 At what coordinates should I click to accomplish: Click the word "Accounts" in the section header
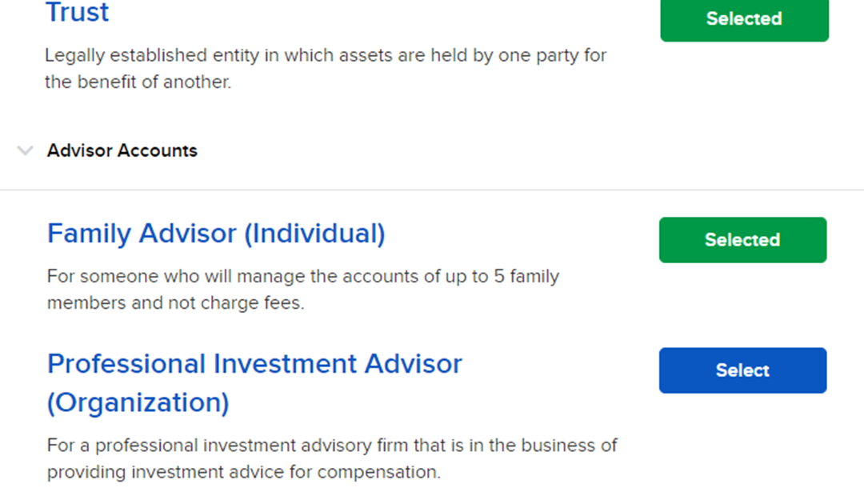point(161,150)
